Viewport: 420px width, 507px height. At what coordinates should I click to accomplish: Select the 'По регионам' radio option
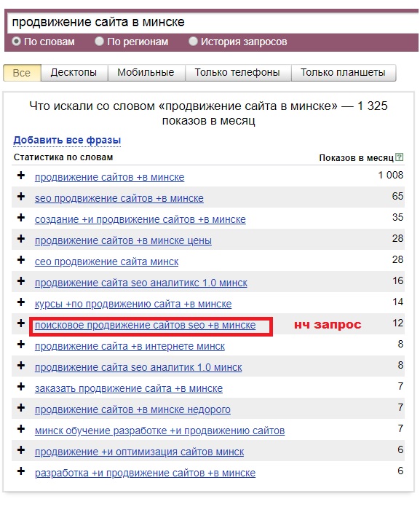[x=99, y=42]
